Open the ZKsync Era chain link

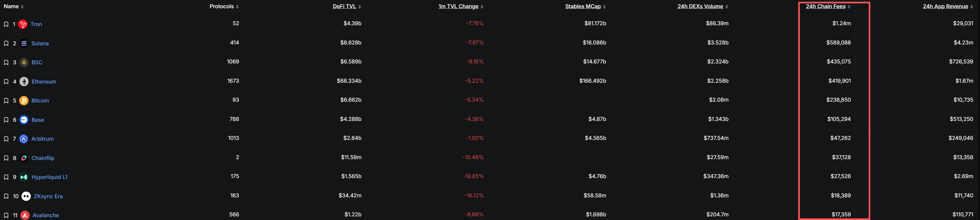[x=48, y=196]
